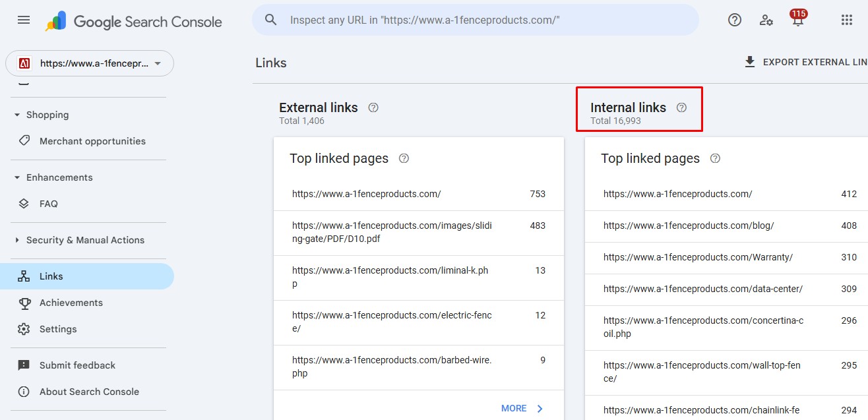Click Export External Links button
868x420 pixels.
(805, 62)
